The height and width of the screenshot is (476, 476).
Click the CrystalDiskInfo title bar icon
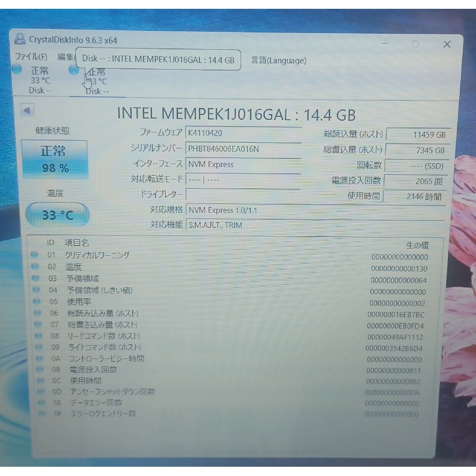[20, 38]
